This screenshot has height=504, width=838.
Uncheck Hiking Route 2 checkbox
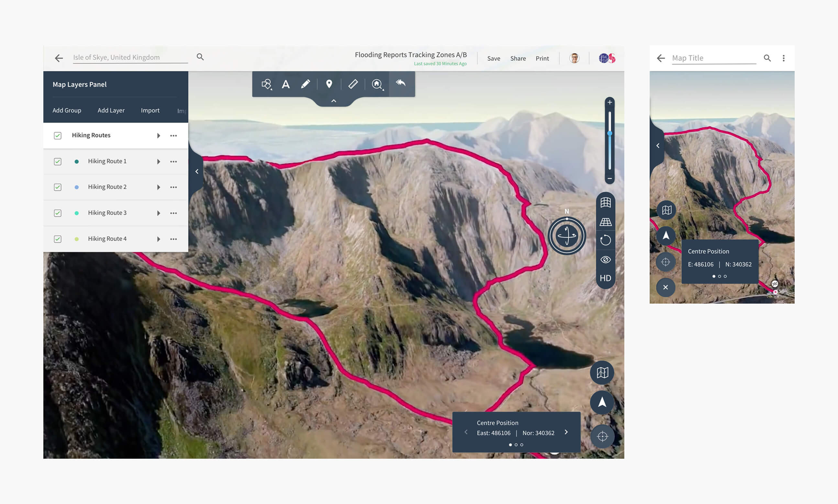point(58,187)
